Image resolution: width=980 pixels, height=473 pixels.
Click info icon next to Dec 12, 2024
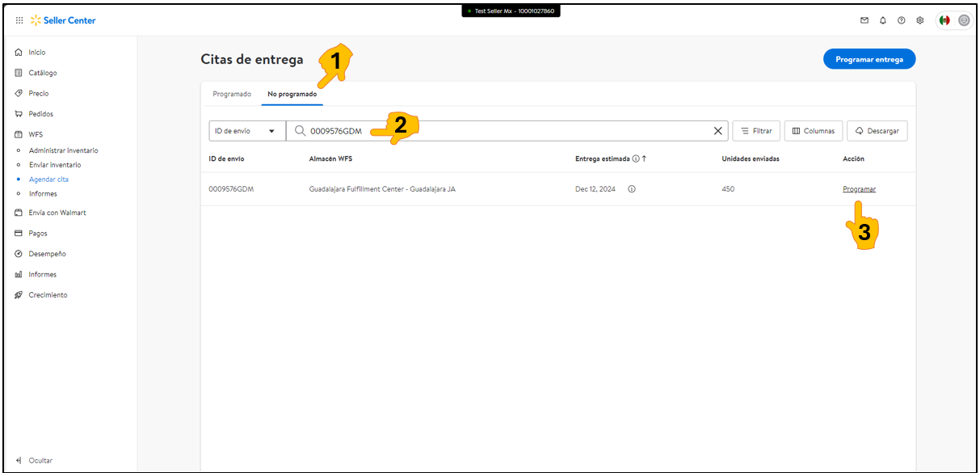[632, 189]
